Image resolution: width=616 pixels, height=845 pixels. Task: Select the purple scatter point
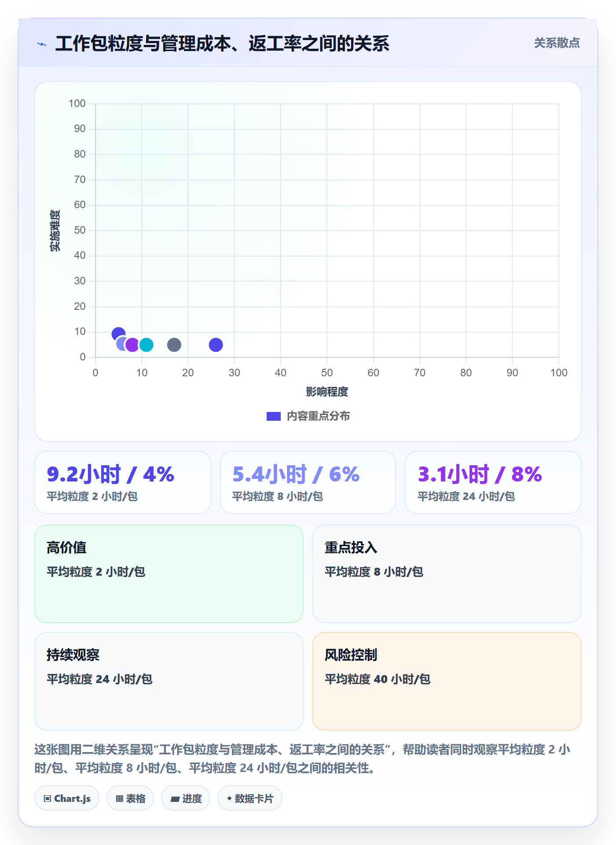pos(132,345)
